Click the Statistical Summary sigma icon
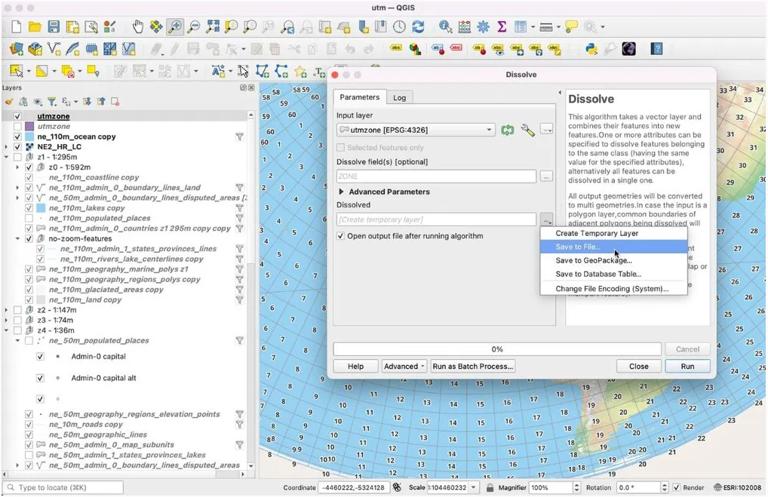 pos(502,26)
